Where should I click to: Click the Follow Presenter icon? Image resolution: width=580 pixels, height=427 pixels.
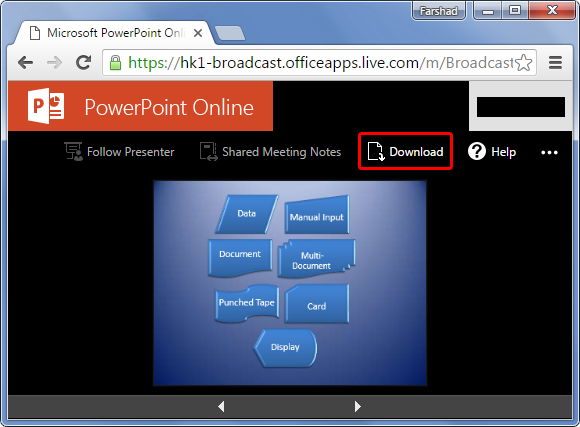click(74, 151)
